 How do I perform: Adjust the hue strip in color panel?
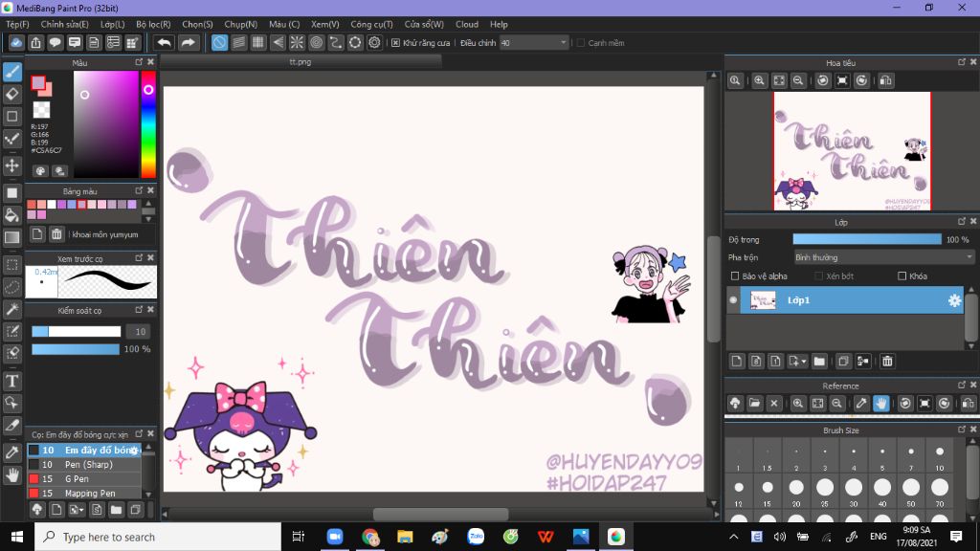click(148, 124)
